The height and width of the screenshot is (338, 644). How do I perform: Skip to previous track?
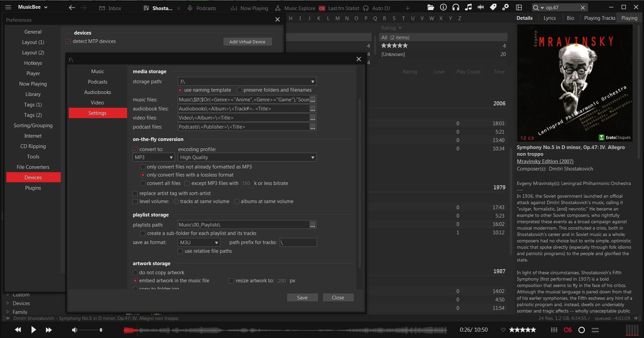[x=18, y=330]
